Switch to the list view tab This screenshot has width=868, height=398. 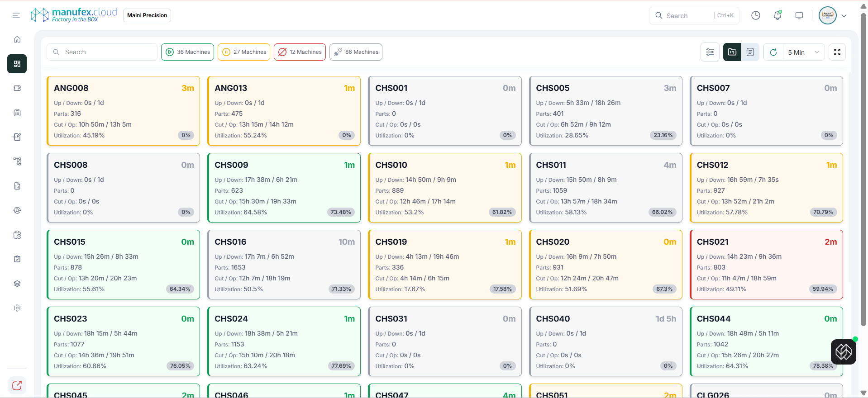[750, 52]
